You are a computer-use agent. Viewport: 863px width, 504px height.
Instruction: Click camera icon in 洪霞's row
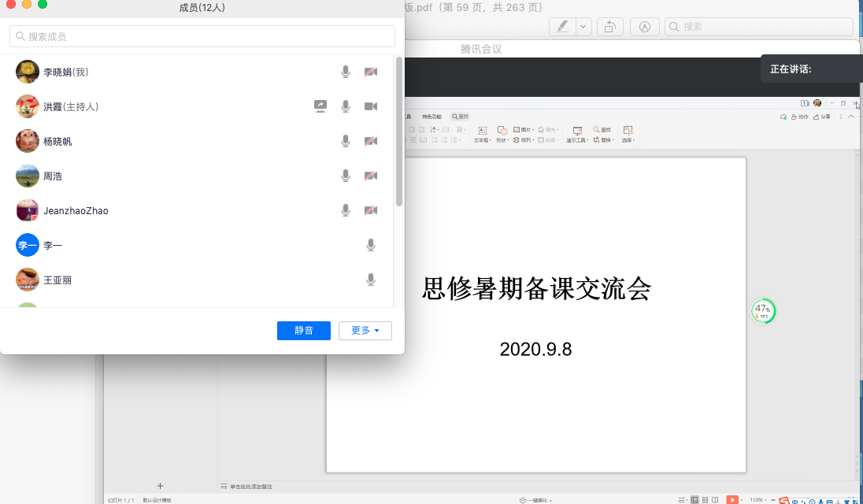pyautogui.click(x=371, y=106)
